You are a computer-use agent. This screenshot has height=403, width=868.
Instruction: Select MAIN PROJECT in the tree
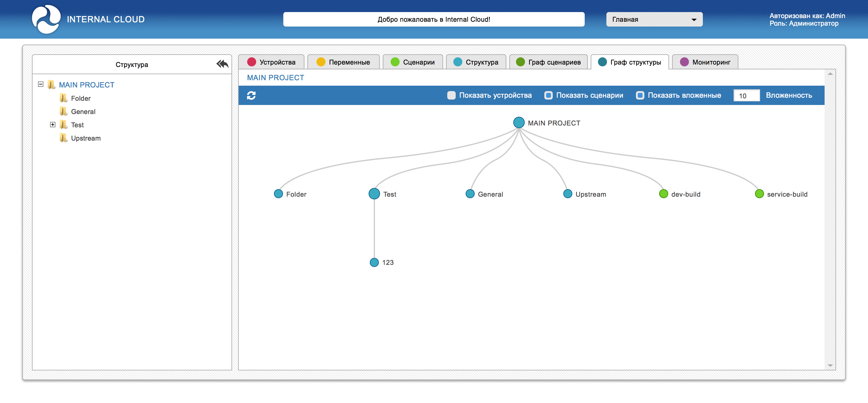86,85
